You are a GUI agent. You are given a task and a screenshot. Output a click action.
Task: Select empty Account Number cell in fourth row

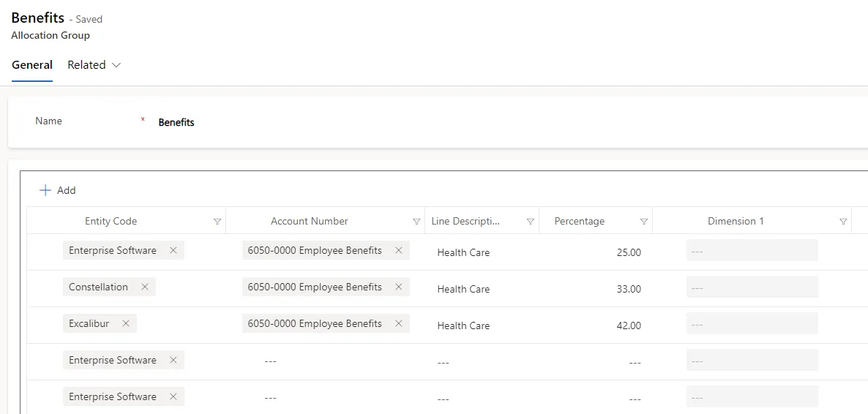326,362
